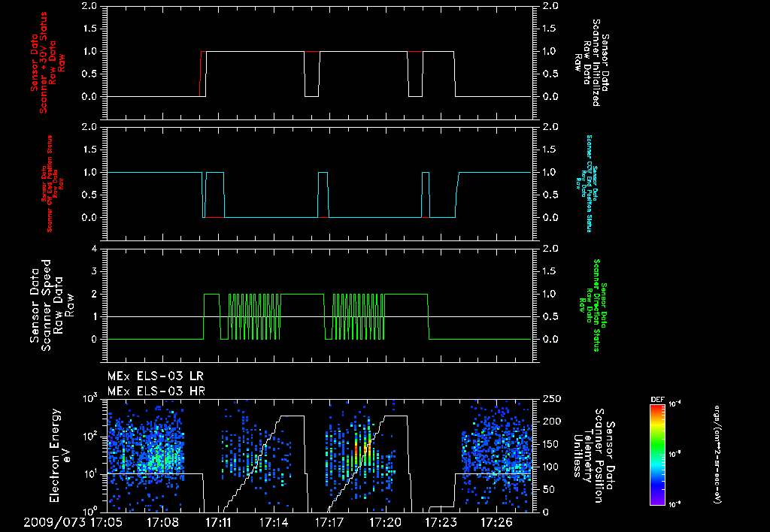Image resolution: width=770 pixels, height=532 pixels.
Task: Click the 0.5 tick on the Scanner CW End Position axis
Action: pyautogui.click(x=89, y=195)
